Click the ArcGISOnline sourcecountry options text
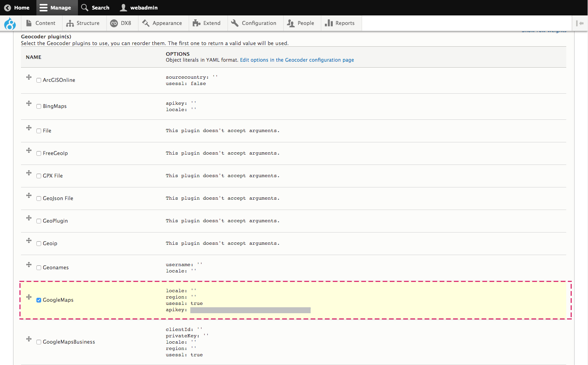588x365 pixels. point(192,77)
